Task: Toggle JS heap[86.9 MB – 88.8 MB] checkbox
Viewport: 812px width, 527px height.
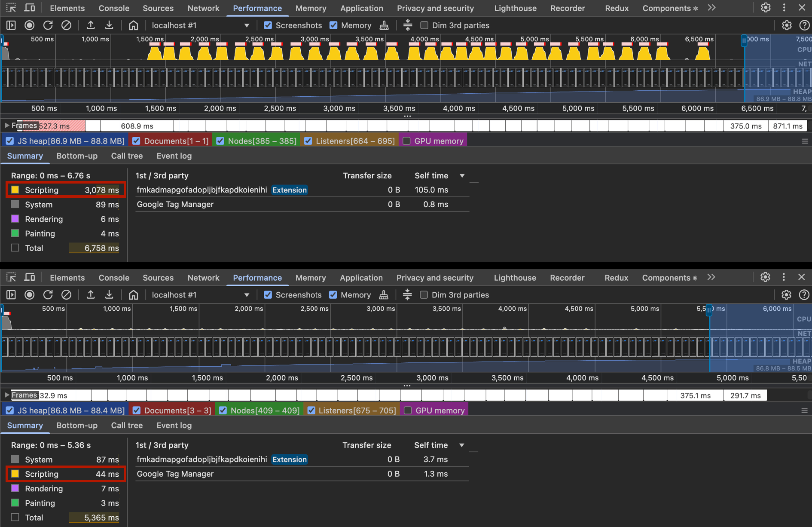Action: [x=10, y=141]
